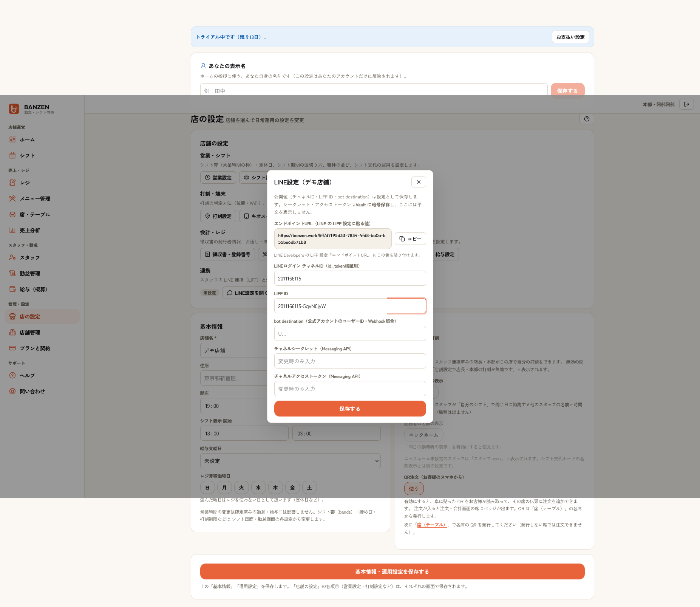Focus the LIFF ID field

[x=350, y=306]
